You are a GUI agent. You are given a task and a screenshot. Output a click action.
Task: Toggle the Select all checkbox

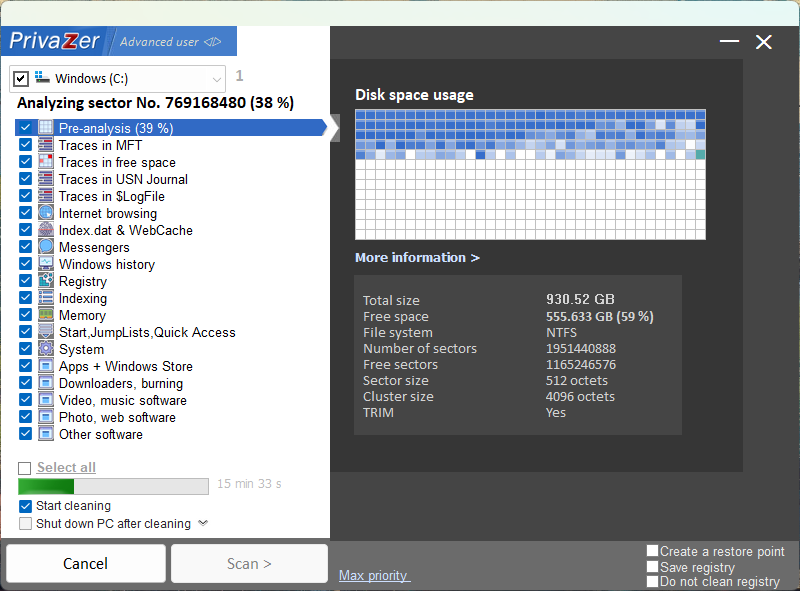[24, 468]
